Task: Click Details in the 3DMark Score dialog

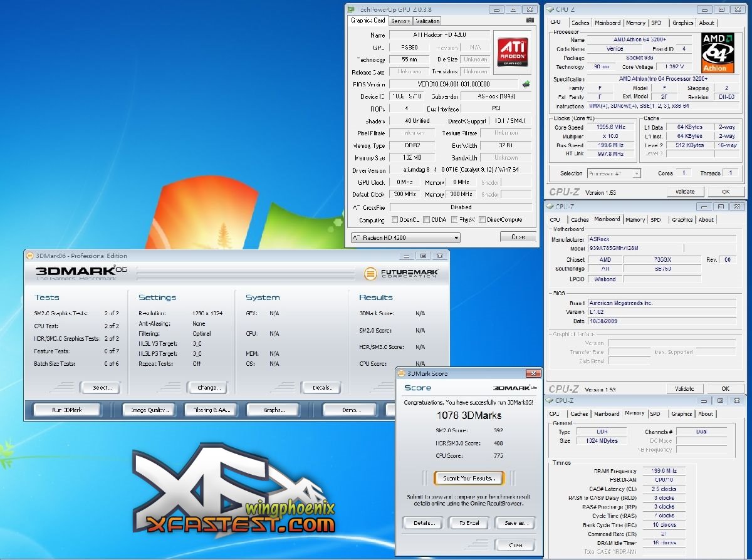Action: tap(423, 522)
